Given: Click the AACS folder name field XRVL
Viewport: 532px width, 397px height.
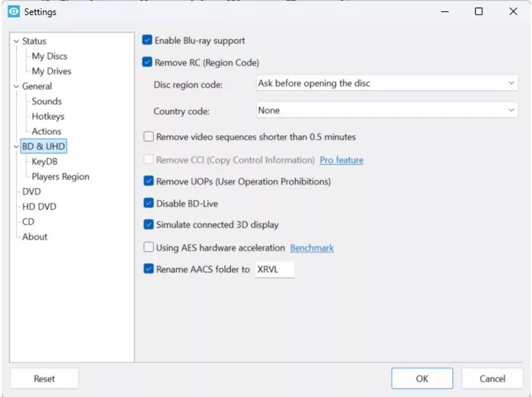Looking at the screenshot, I should coord(275,269).
